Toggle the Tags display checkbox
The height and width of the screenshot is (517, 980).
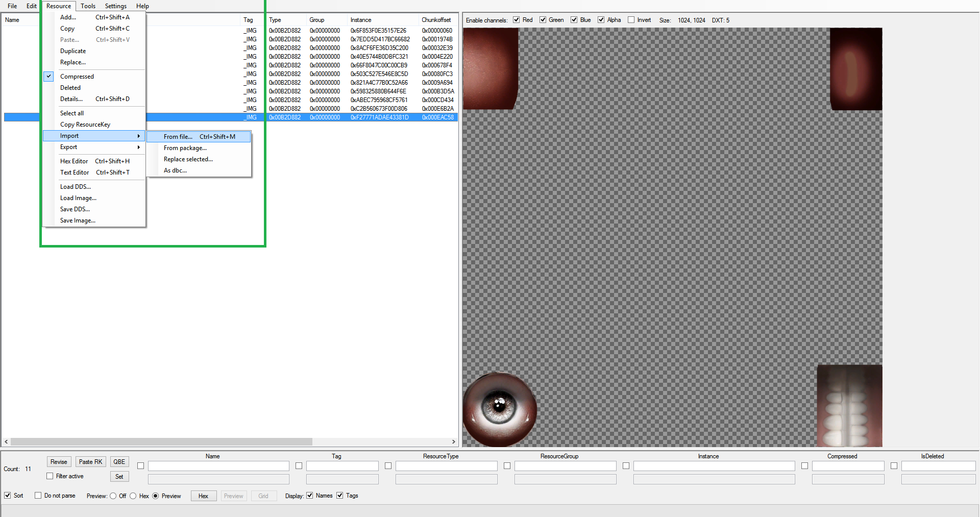point(340,496)
